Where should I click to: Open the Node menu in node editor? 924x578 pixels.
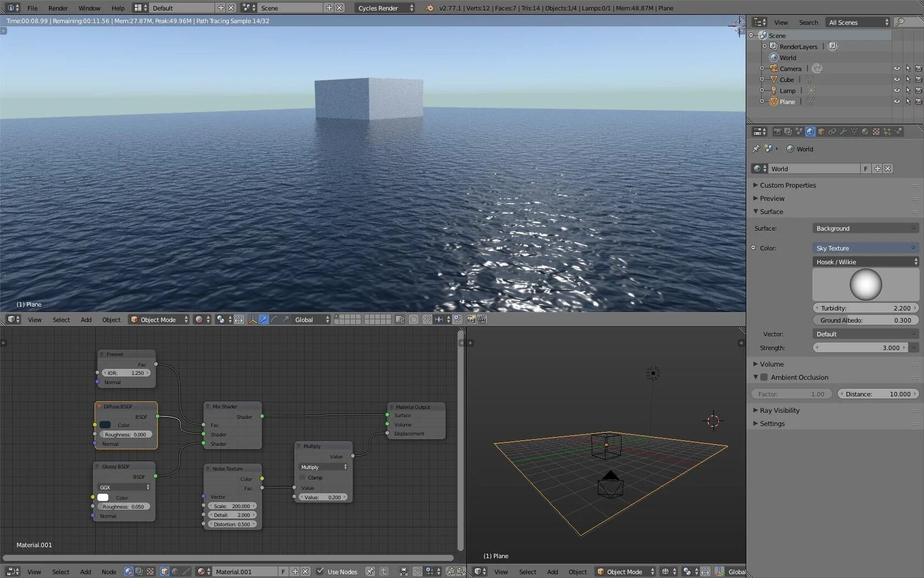click(x=109, y=571)
